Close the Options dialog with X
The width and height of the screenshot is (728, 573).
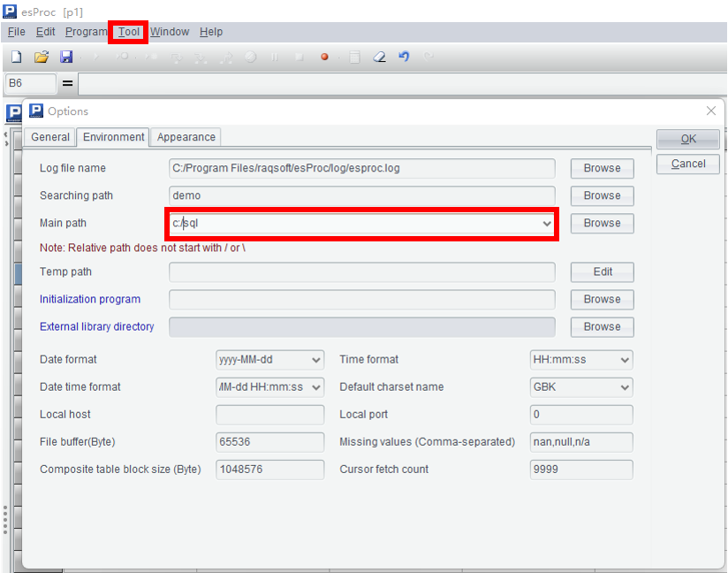click(711, 111)
